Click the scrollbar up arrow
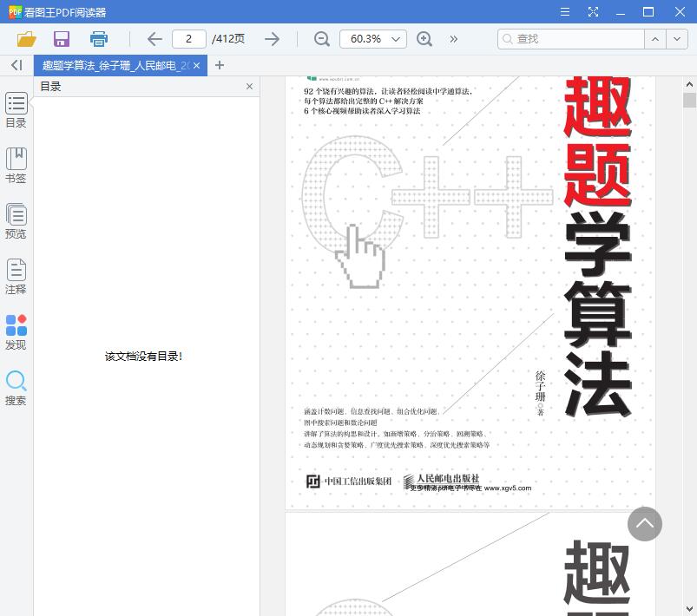The height and width of the screenshot is (616, 697). click(689, 84)
